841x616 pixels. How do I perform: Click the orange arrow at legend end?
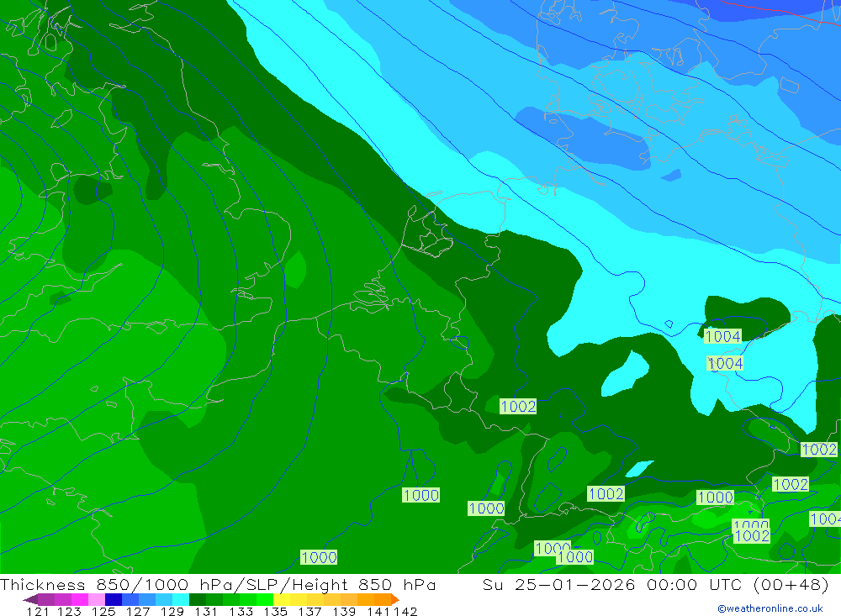click(x=395, y=599)
